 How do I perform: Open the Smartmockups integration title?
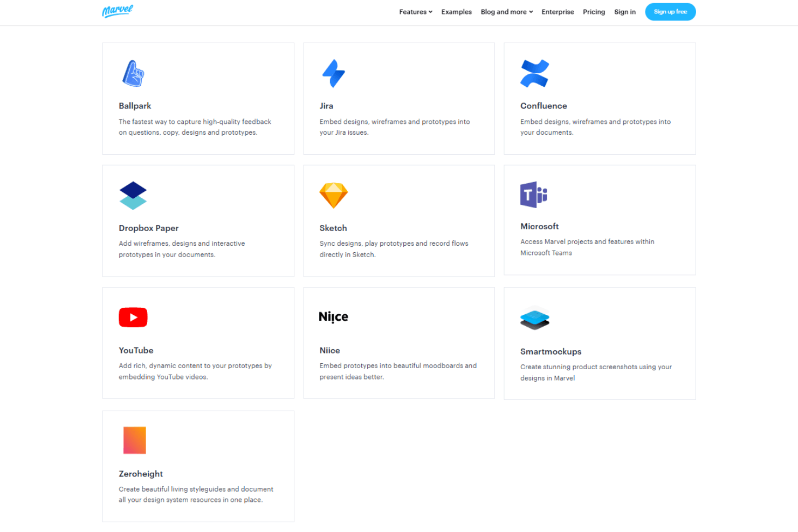click(x=551, y=351)
